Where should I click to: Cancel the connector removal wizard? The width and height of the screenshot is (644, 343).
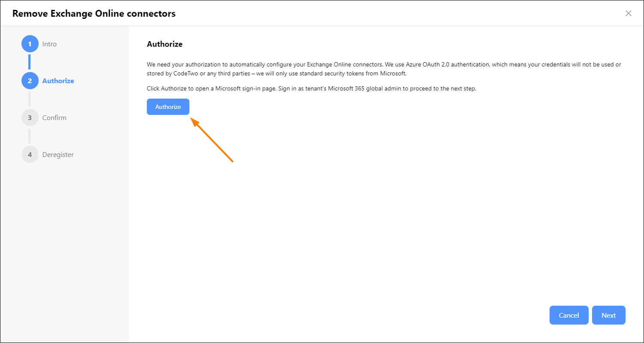tap(569, 315)
